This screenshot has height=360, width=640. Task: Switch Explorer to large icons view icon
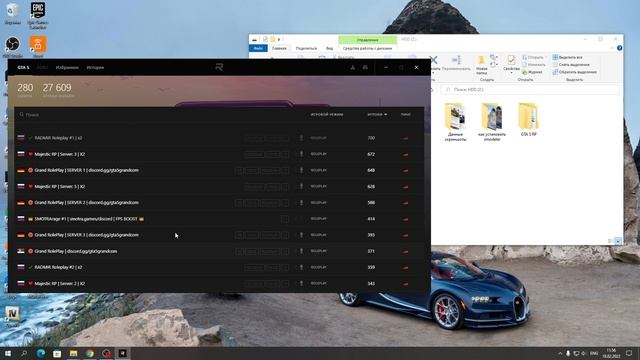tap(618, 241)
